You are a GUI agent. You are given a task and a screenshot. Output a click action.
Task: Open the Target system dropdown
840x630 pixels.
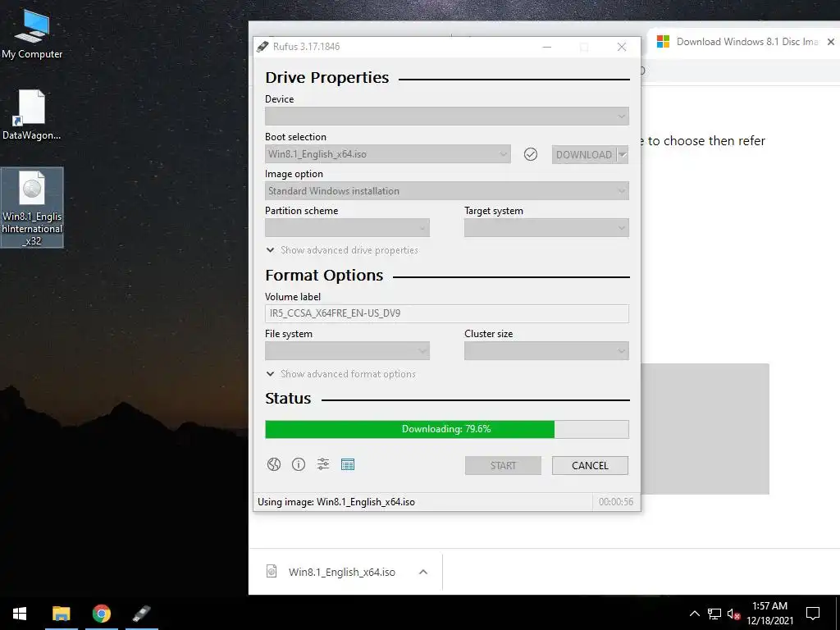546,228
